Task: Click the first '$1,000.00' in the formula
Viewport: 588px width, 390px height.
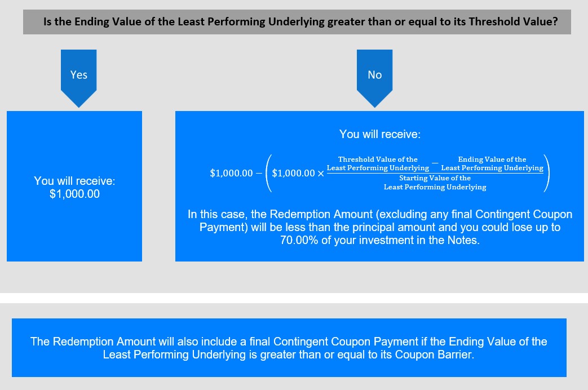Action: 231,173
